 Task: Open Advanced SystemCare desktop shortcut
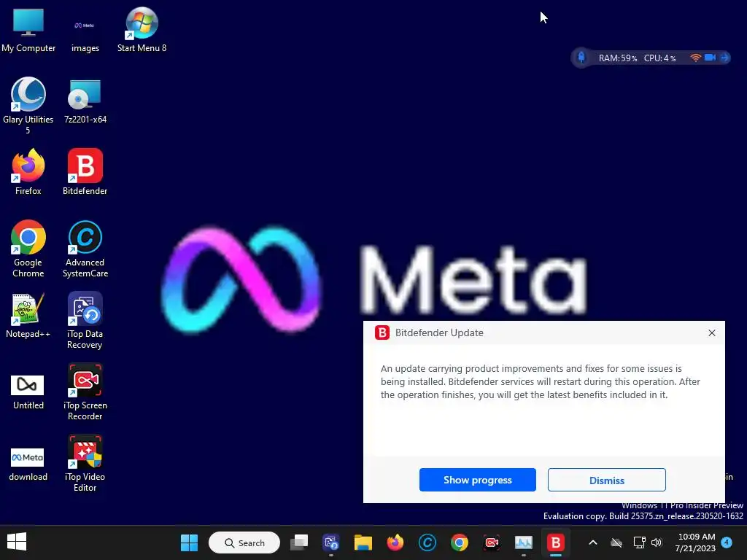point(85,249)
